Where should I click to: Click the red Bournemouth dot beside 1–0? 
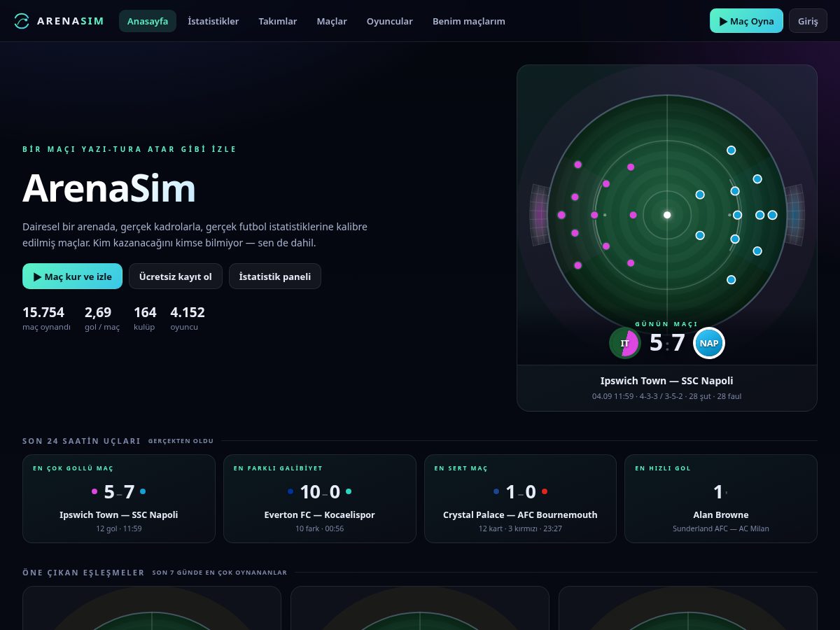pyautogui.click(x=545, y=491)
